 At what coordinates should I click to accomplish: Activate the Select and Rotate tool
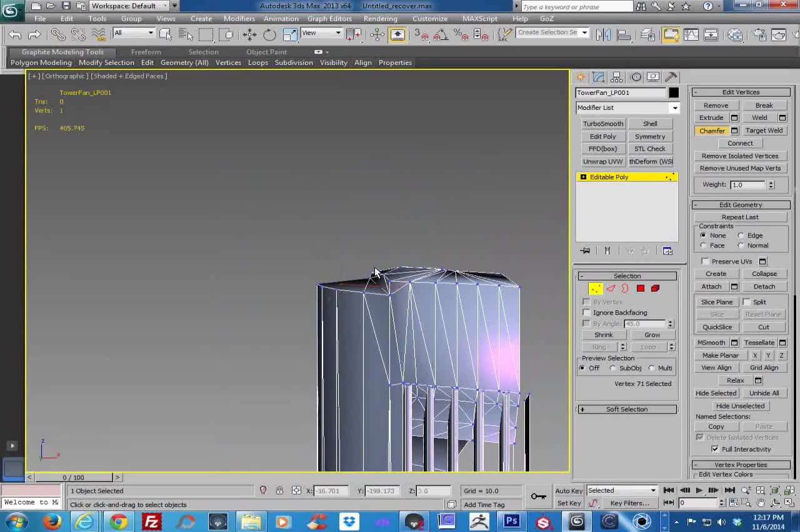point(269,34)
